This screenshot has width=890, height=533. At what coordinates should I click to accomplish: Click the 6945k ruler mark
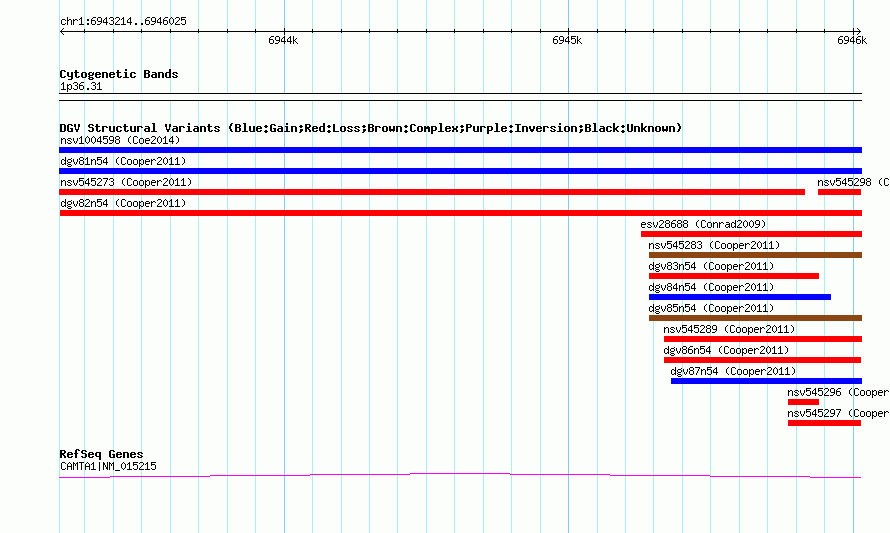567,40
